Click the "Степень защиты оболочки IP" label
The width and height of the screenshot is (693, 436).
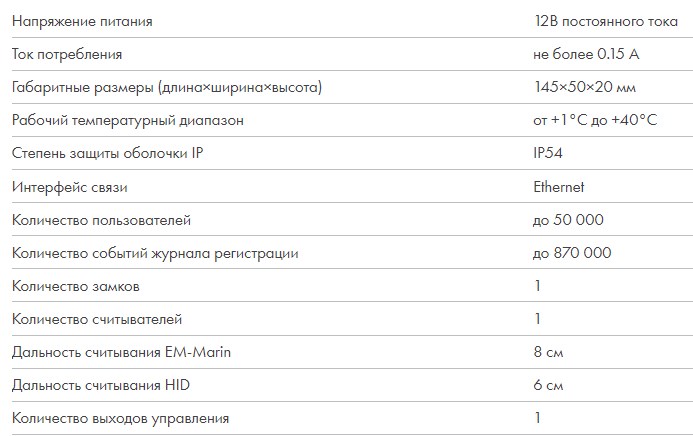pyautogui.click(x=107, y=153)
